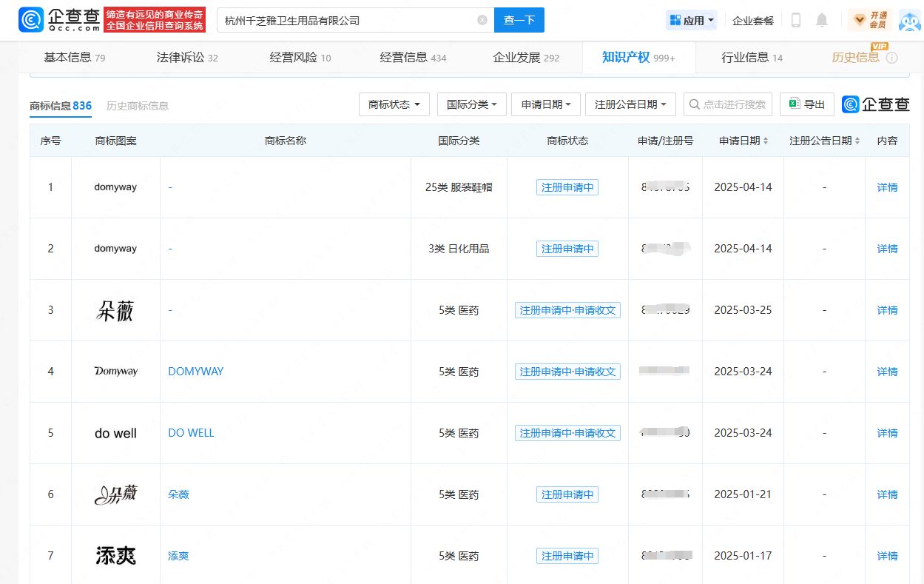The height and width of the screenshot is (584, 924).
Task: Select the 2025-03-25 application date
Action: click(743, 310)
